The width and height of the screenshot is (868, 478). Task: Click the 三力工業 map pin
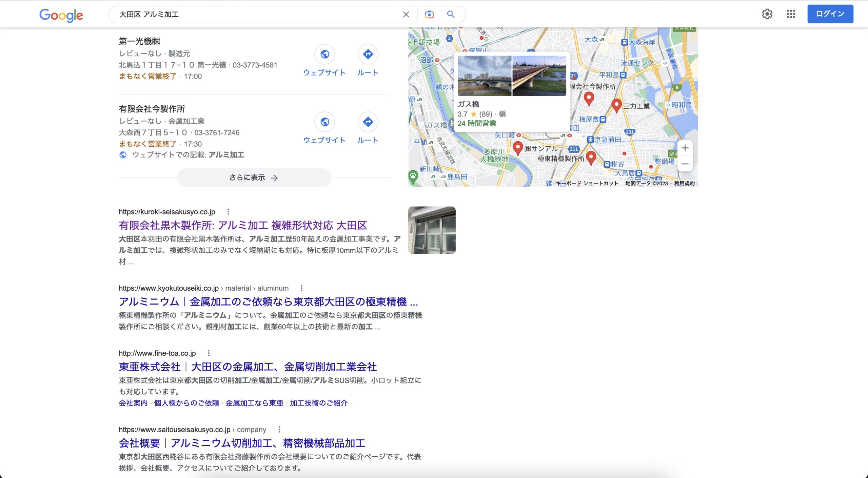616,106
